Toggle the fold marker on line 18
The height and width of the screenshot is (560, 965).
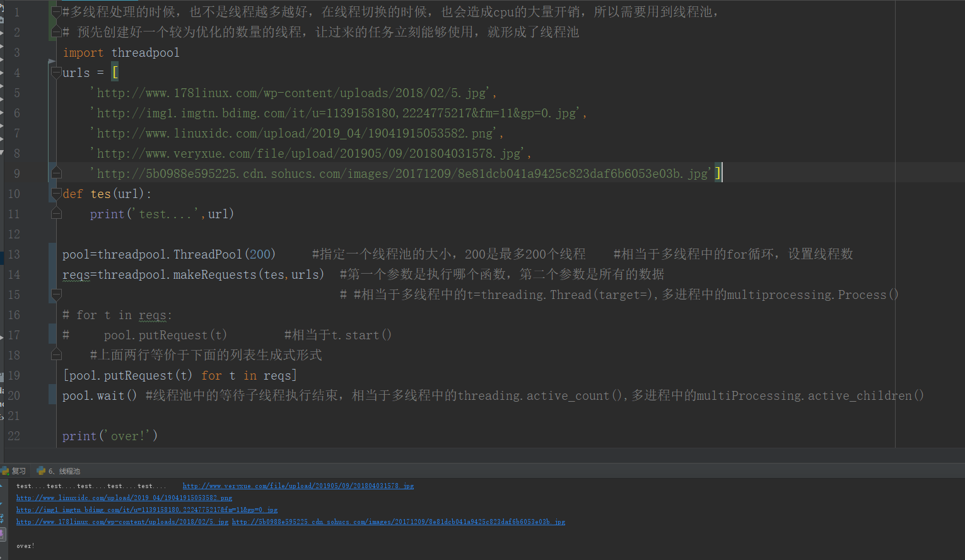56,355
